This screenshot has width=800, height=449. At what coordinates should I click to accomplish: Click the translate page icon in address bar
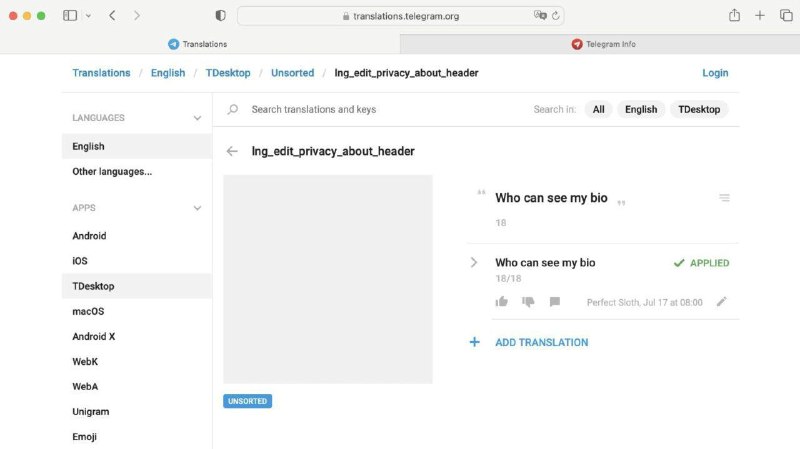(x=540, y=15)
